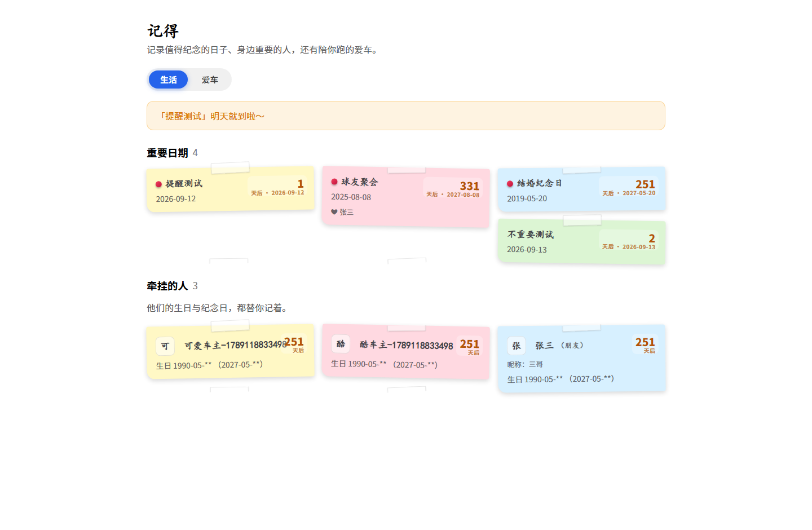Image resolution: width=812 pixels, height=530 pixels.
Task: Click 251 countdown on 酷车主 card
Action: click(469, 346)
